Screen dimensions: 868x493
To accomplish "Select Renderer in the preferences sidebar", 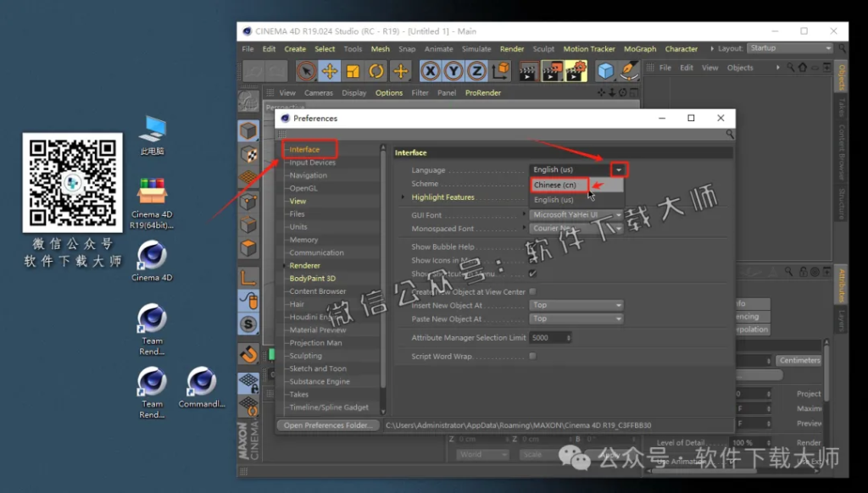I will click(x=305, y=265).
